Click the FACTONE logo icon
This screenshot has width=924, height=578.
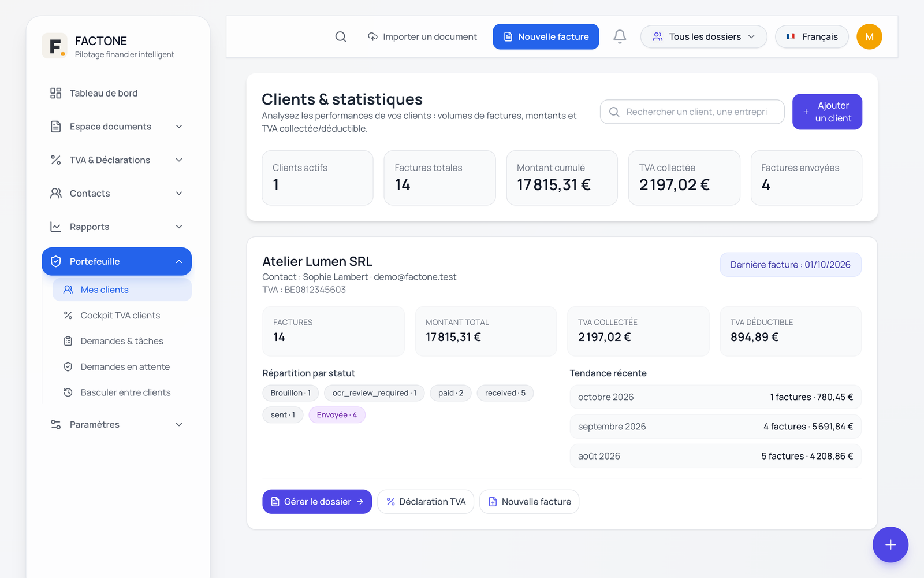[55, 46]
